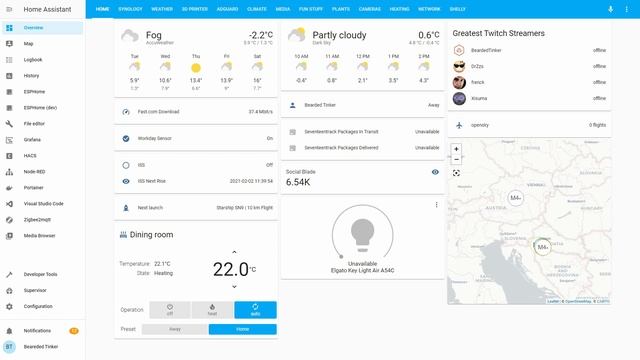640x360 pixels.
Task: Open the Overview dashboard in the sidebar
Action: click(42, 28)
